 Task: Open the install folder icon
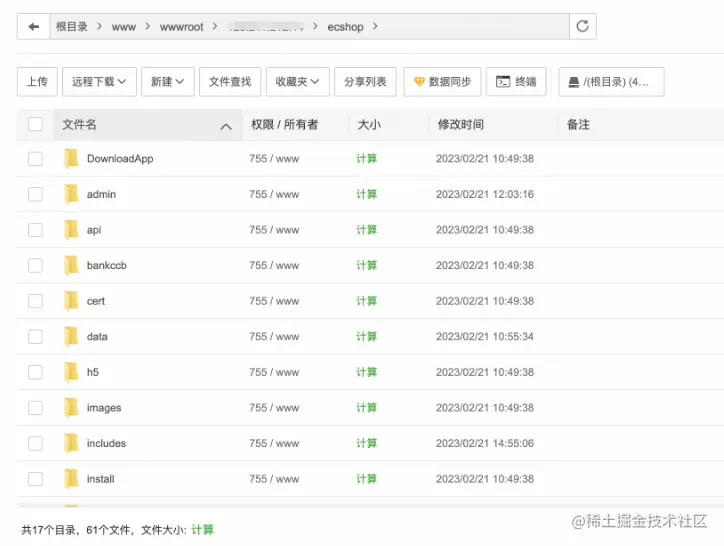(71, 479)
